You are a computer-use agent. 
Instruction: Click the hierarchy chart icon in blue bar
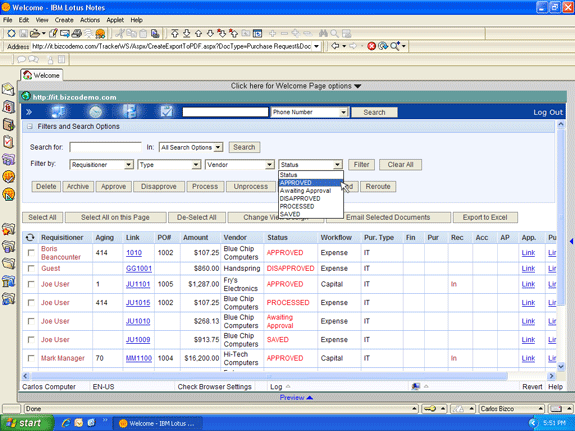tap(129, 112)
